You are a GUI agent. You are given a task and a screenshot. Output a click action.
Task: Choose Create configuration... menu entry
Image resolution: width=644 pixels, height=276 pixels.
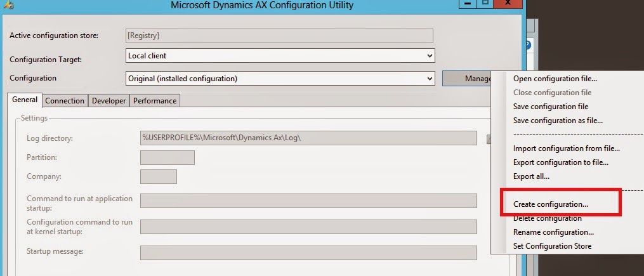(550, 204)
